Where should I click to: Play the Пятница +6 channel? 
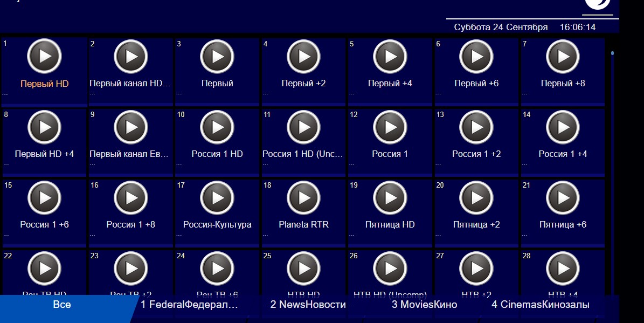tap(563, 198)
